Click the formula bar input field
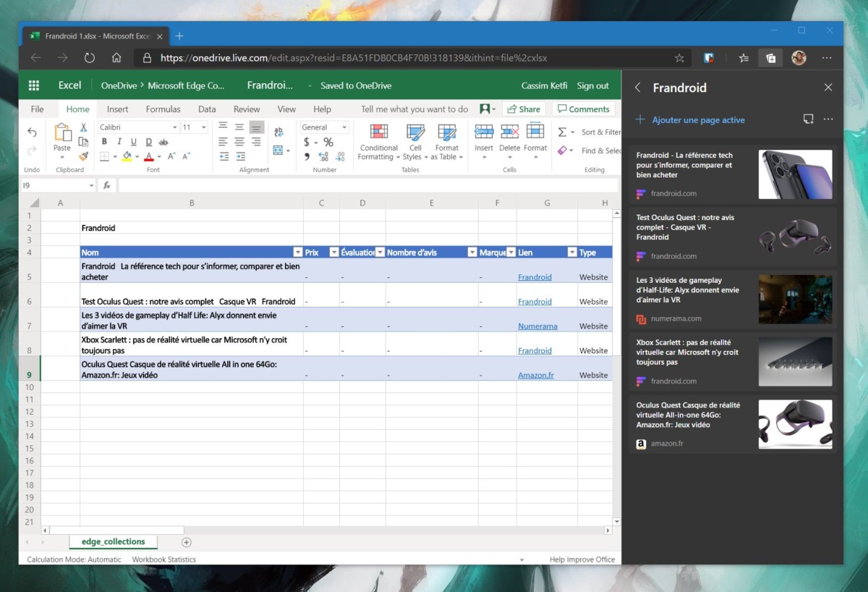This screenshot has height=592, width=868. [x=368, y=186]
